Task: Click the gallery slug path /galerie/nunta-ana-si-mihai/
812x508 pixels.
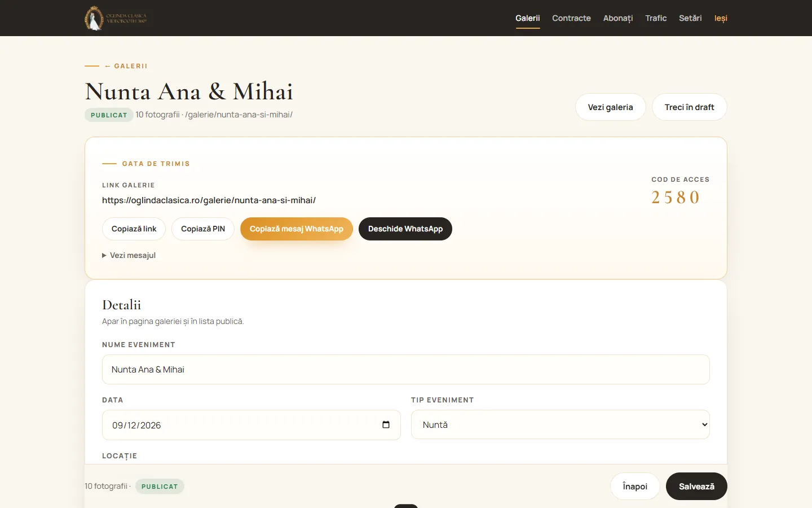Action: point(239,115)
